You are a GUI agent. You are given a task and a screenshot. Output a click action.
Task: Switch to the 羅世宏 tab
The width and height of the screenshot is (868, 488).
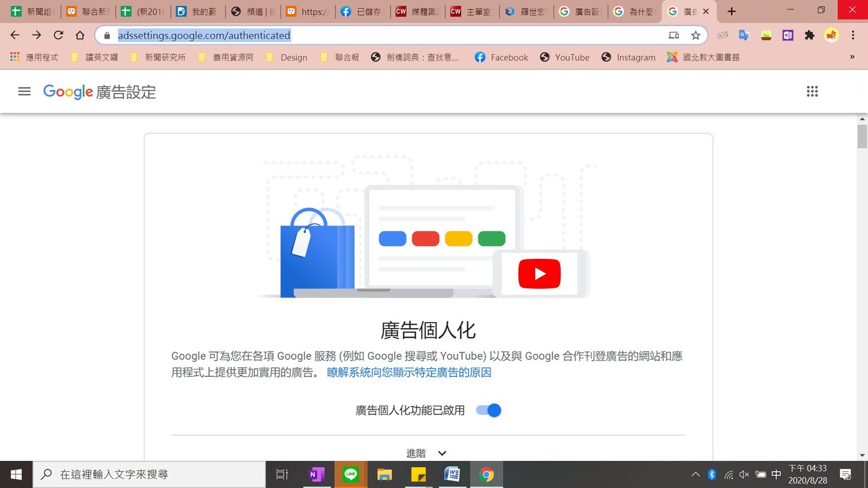pyautogui.click(x=527, y=12)
